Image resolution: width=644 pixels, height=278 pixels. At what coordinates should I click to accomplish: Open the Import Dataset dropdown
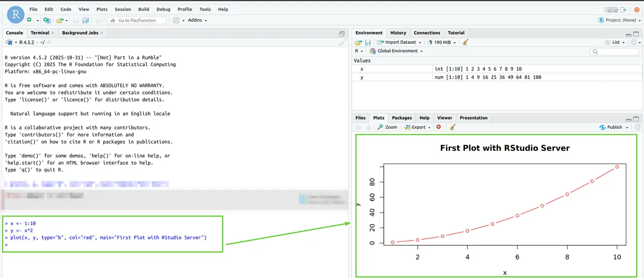click(399, 42)
